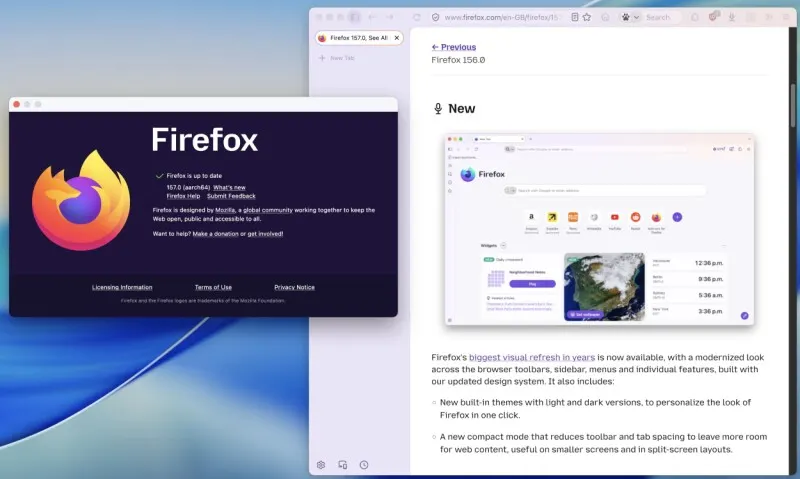
Task: Click Firefox is up to date status text
Action: click(194, 175)
